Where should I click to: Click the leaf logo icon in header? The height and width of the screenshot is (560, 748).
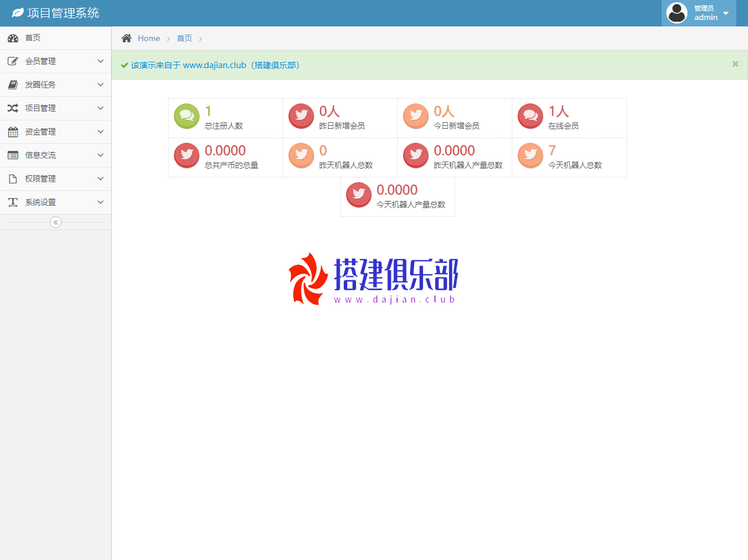tap(18, 12)
